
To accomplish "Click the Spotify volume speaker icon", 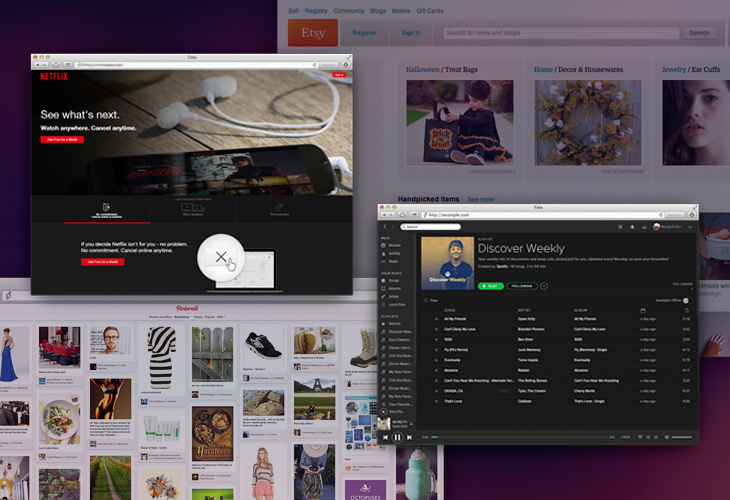I will click(x=667, y=437).
